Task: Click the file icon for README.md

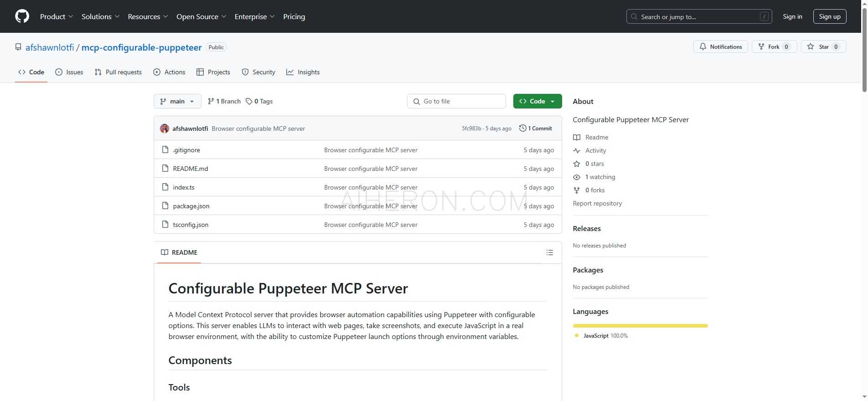Action: [165, 168]
